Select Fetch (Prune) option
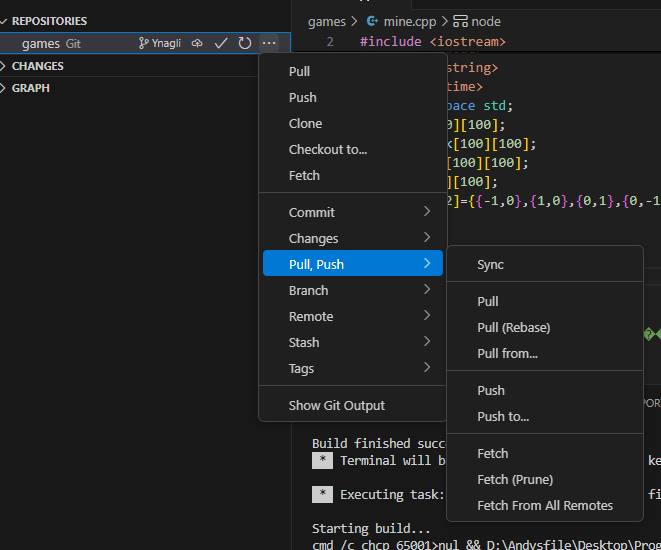 (545, 480)
